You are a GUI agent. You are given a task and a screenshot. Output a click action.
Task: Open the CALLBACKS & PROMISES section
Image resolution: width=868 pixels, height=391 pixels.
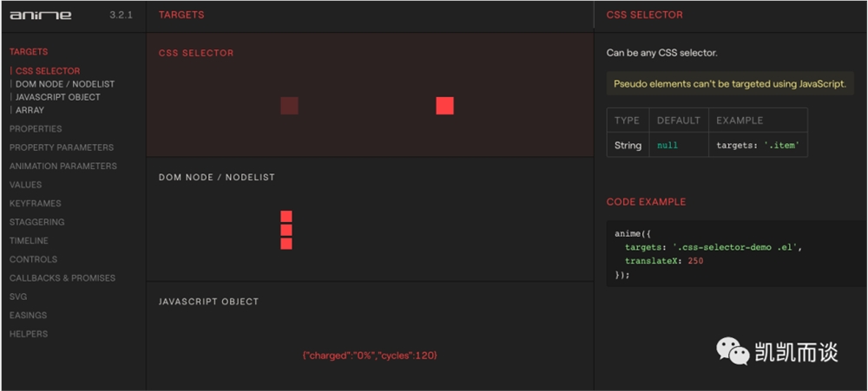(x=62, y=278)
